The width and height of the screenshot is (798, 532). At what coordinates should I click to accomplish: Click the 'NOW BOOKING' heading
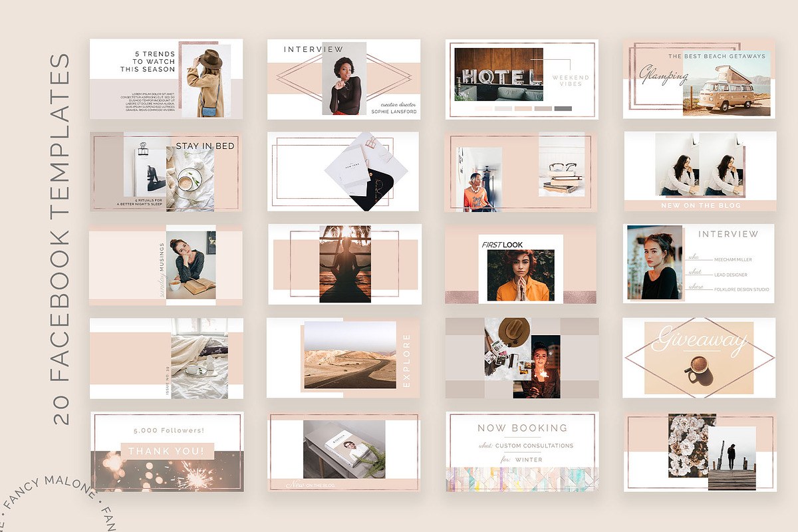pos(522,428)
